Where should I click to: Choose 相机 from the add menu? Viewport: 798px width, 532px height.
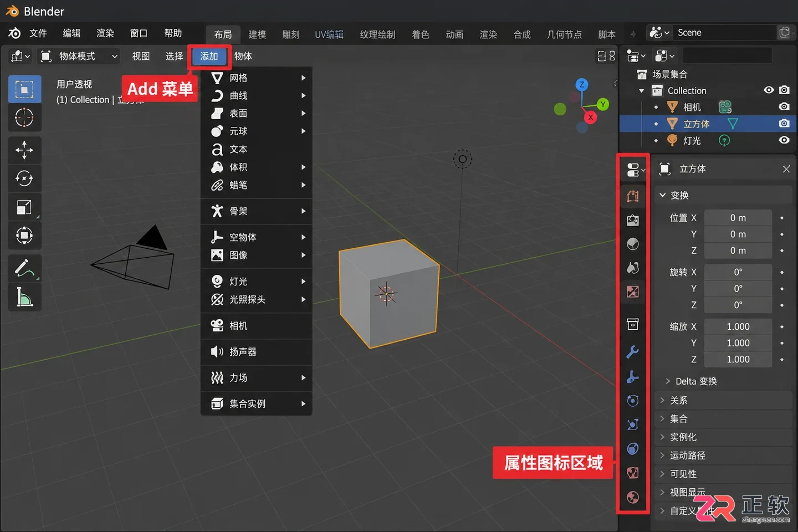[x=257, y=325]
